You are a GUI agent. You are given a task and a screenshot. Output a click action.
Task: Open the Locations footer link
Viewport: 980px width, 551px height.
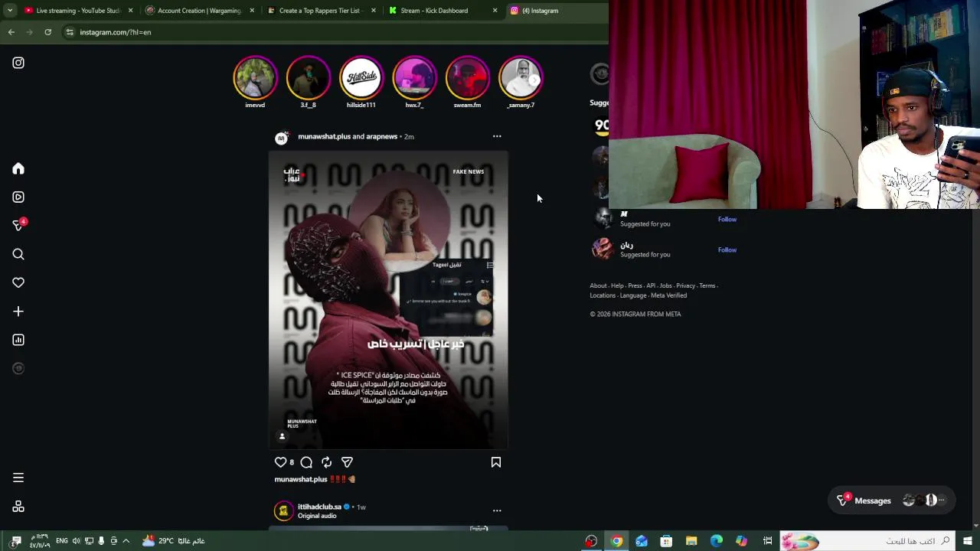[603, 295]
